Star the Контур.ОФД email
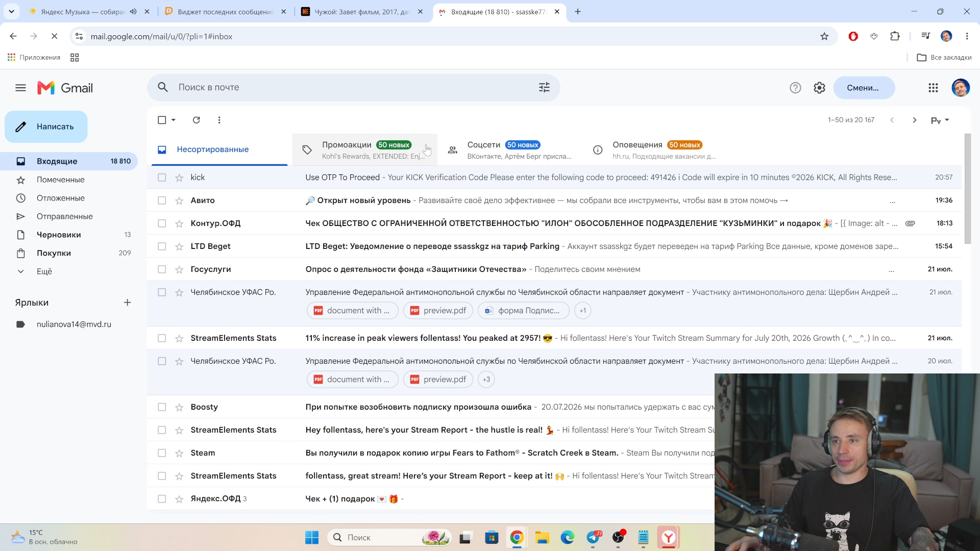This screenshot has width=980, height=551. click(179, 223)
